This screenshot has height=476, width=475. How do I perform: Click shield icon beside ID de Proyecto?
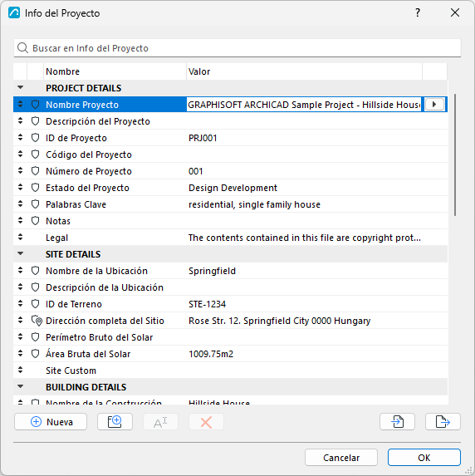point(36,138)
